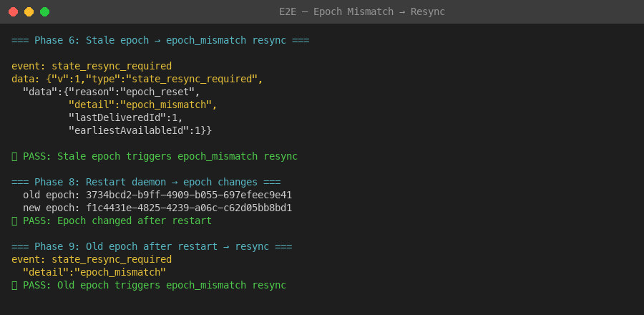Click the red close window button
The width and height of the screenshot is (644, 315).
(x=13, y=12)
